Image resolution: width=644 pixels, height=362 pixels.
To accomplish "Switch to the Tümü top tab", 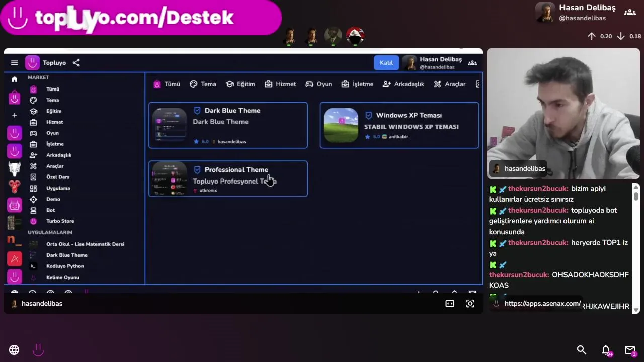I will (167, 84).
